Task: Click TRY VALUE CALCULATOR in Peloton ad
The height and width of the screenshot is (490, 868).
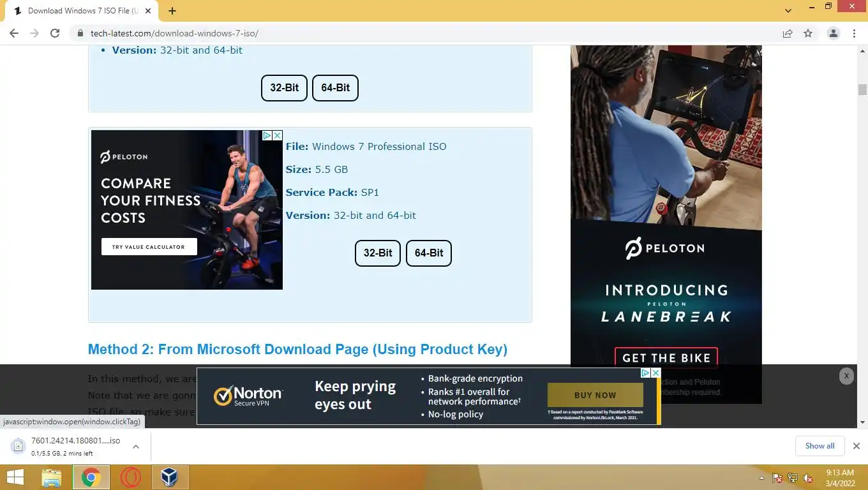Action: [x=149, y=247]
